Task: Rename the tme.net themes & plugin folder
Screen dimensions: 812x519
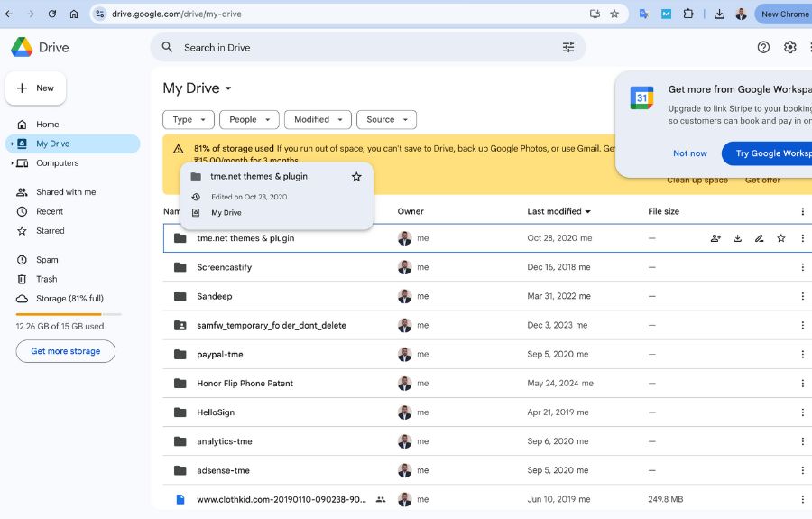Action: (x=759, y=238)
